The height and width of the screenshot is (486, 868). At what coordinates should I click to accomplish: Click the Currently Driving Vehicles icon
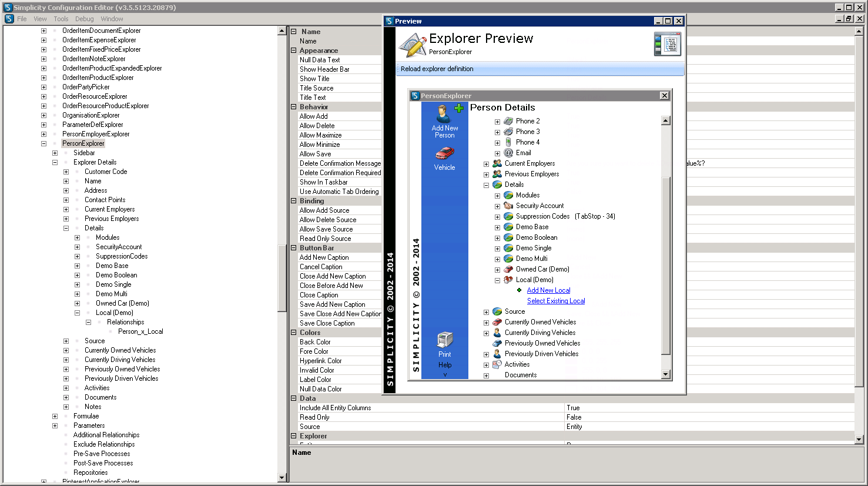coord(497,333)
